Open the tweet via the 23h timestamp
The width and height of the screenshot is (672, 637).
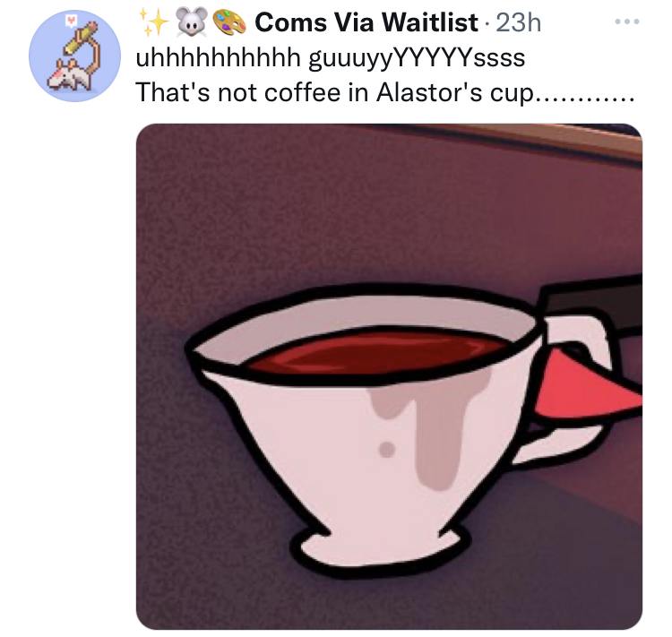click(x=519, y=22)
